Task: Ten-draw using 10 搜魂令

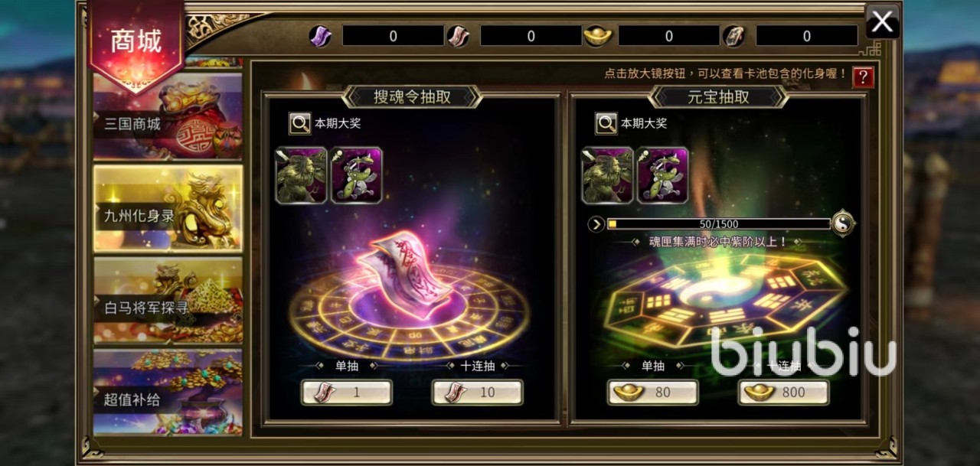Action: click(477, 393)
